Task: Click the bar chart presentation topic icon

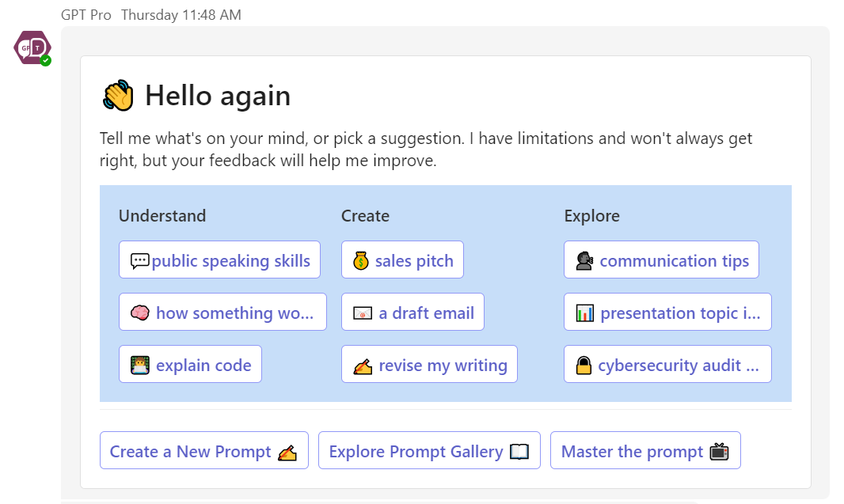Action: [x=584, y=313]
